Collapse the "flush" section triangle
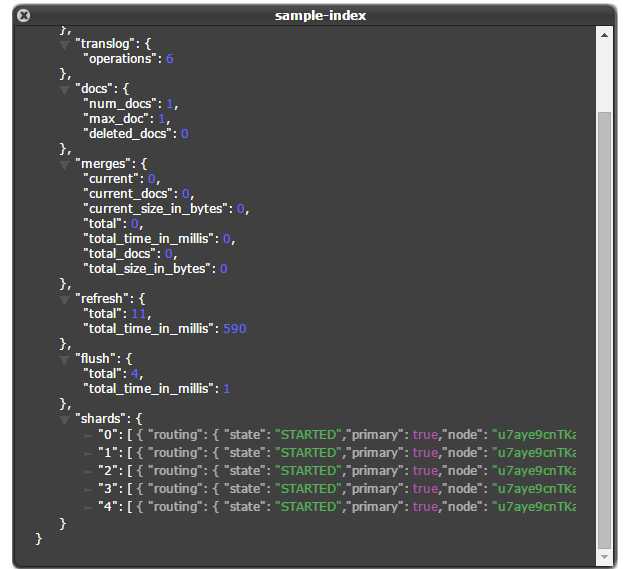Screen dimensions: 623x569 tap(65, 359)
